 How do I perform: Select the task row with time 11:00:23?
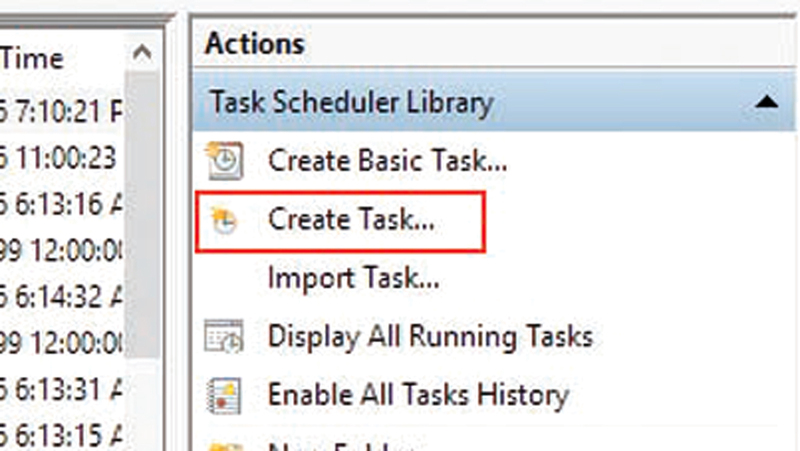click(60, 157)
